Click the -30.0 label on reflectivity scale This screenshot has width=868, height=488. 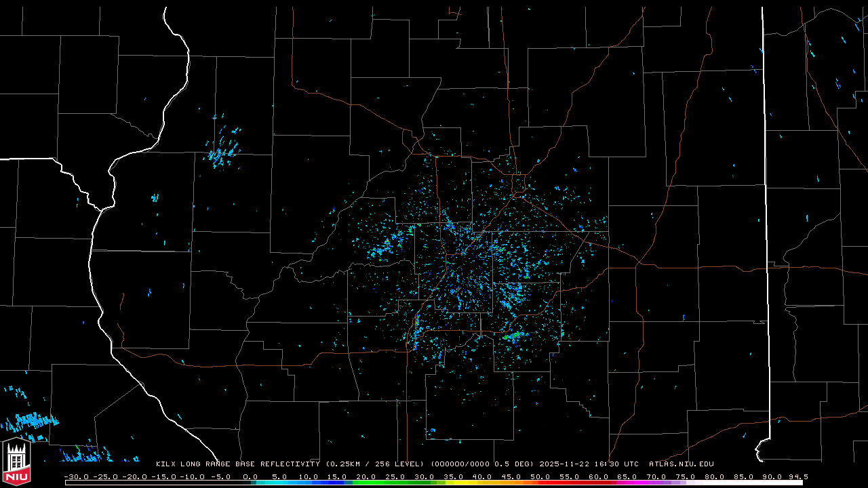pos(76,476)
